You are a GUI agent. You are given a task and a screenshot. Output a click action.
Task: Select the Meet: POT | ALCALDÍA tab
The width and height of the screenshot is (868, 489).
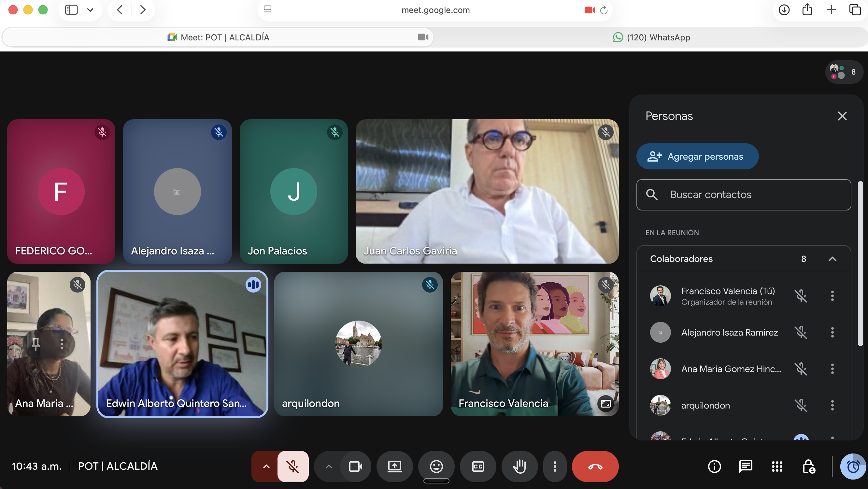218,37
